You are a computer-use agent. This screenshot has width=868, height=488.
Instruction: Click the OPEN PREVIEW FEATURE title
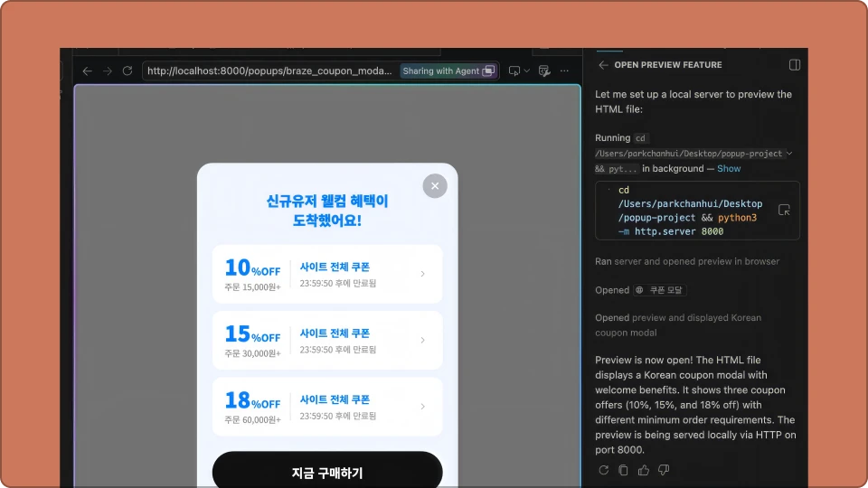click(668, 65)
